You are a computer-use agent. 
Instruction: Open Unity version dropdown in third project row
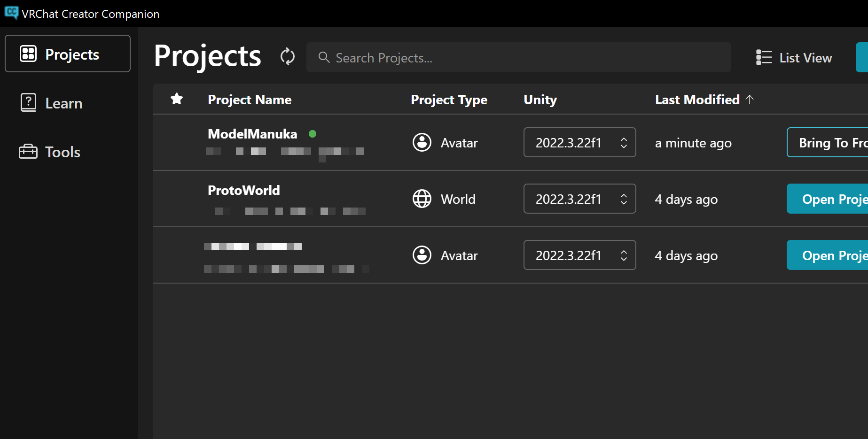pyautogui.click(x=579, y=255)
